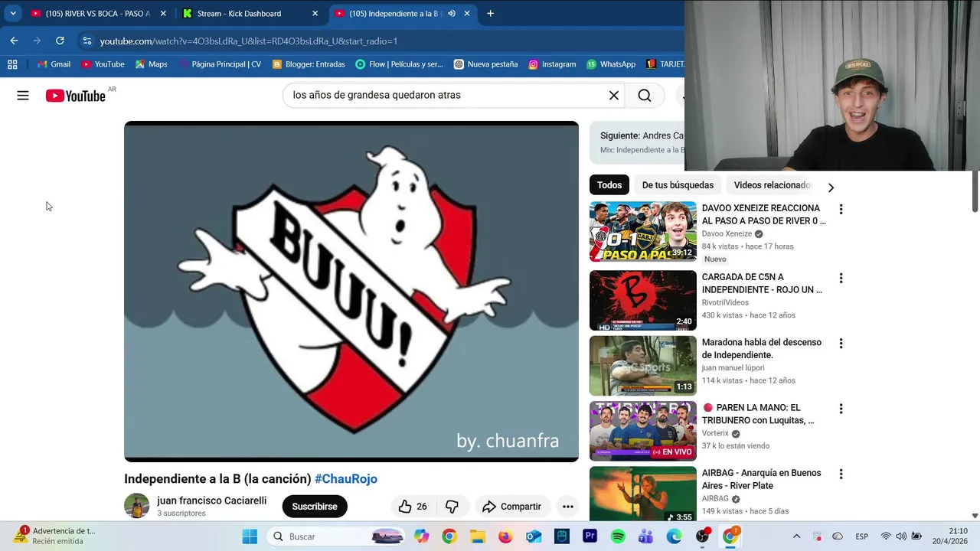Viewport: 980px width, 551px height.
Task: Open Maradona habla del descenso thumbnail
Action: click(643, 366)
